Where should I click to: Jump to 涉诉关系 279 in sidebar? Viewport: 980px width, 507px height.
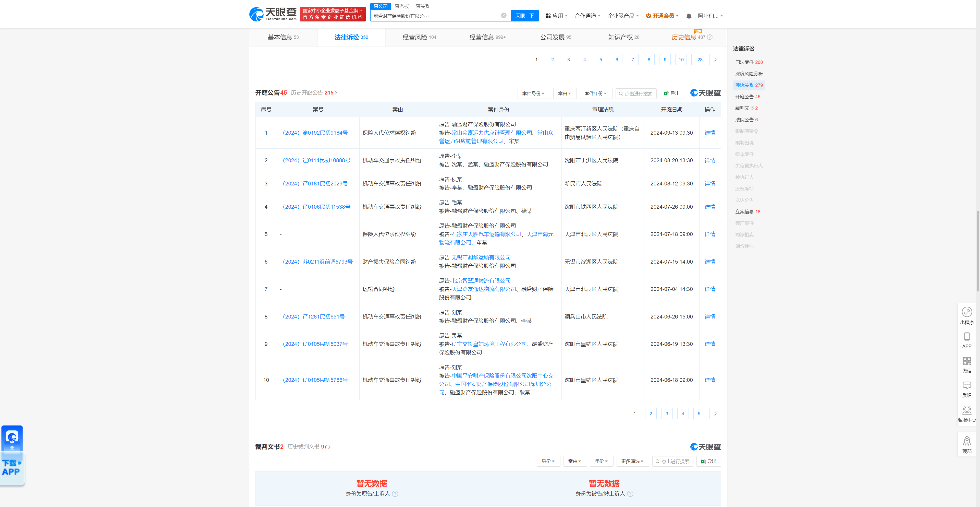click(x=749, y=85)
